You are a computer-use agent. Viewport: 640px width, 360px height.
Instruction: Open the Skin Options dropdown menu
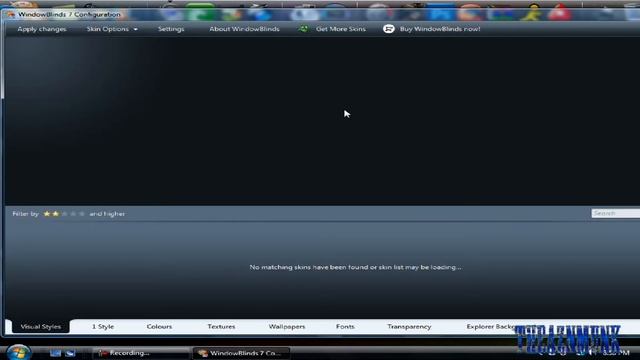pos(112,29)
